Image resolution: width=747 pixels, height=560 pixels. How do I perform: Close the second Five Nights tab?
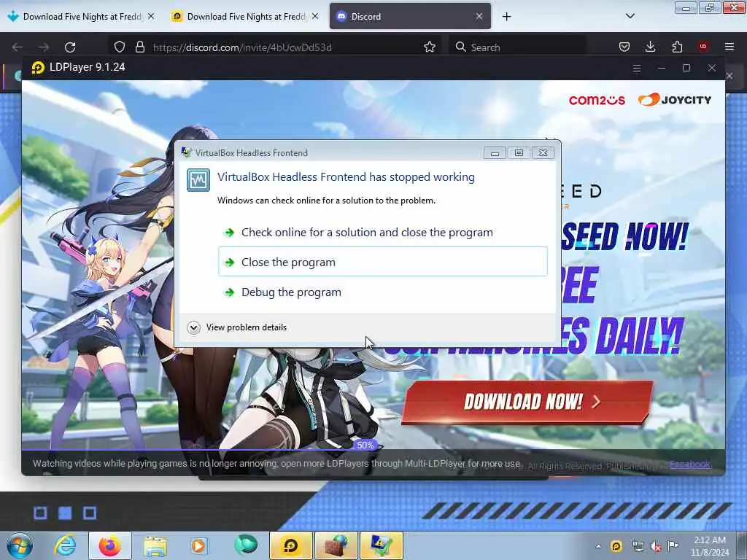(x=315, y=16)
